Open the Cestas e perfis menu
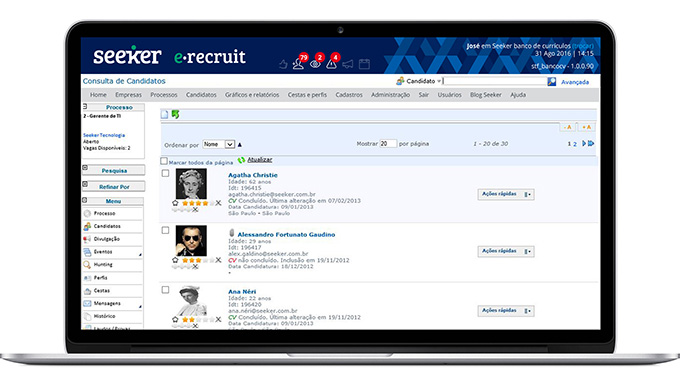 coord(307,95)
